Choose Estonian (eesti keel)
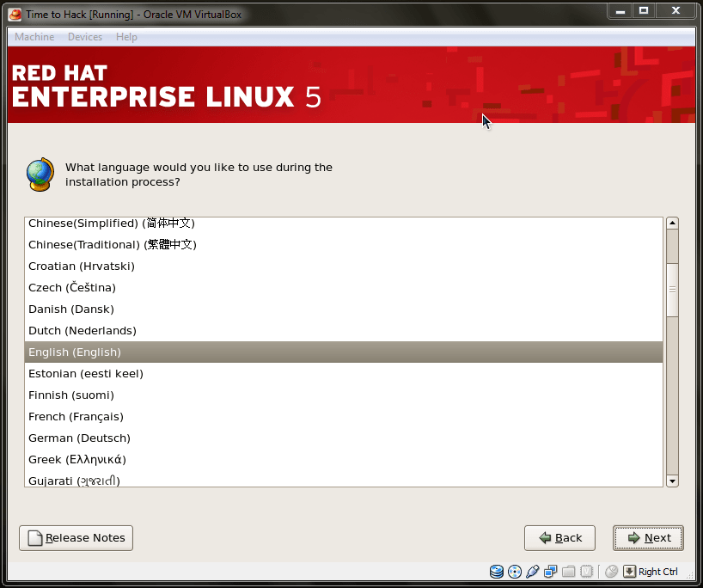Screen dimensions: 703x588 coord(344,374)
